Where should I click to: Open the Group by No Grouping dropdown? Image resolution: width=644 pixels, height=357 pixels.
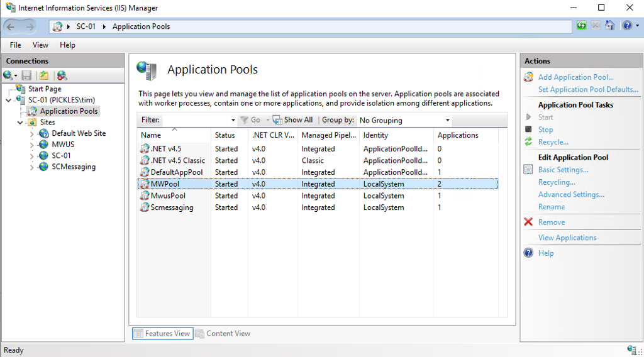[448, 120]
